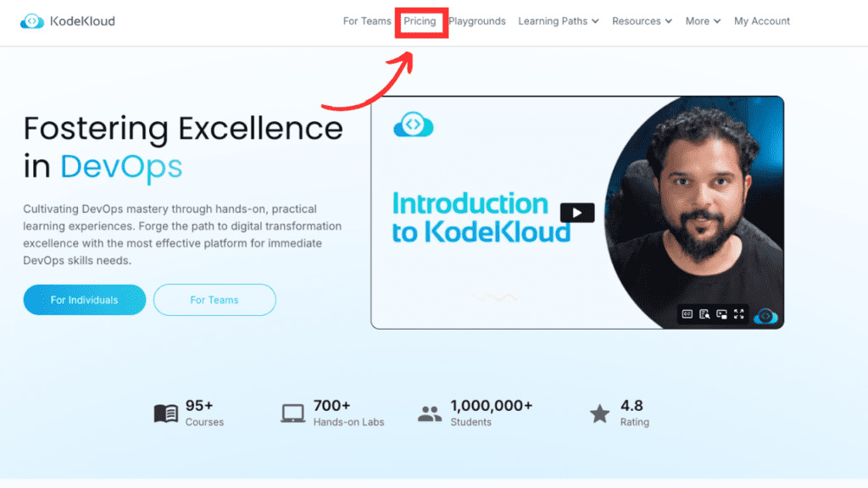Open picture-in-picture mode on the video
868x488 pixels.
tap(722, 314)
